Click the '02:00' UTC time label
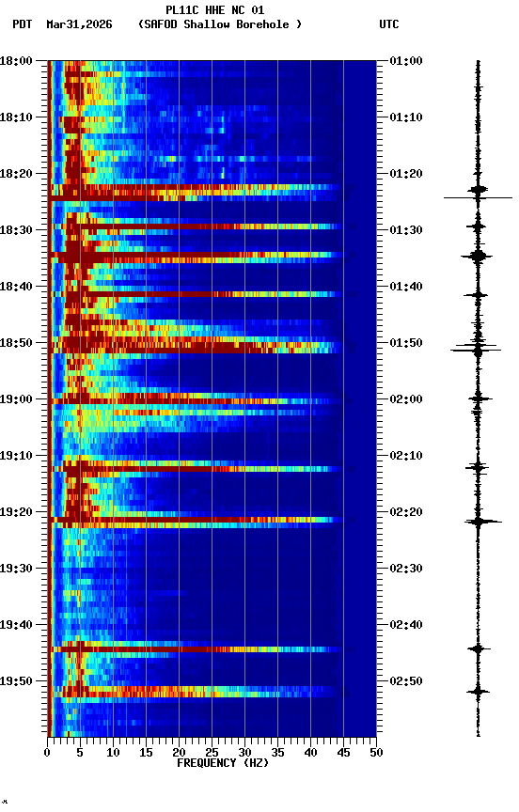 406,399
